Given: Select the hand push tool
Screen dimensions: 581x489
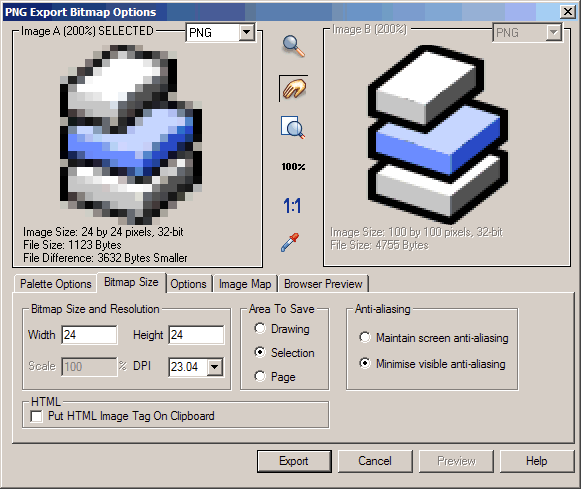Looking at the screenshot, I should point(293,89).
